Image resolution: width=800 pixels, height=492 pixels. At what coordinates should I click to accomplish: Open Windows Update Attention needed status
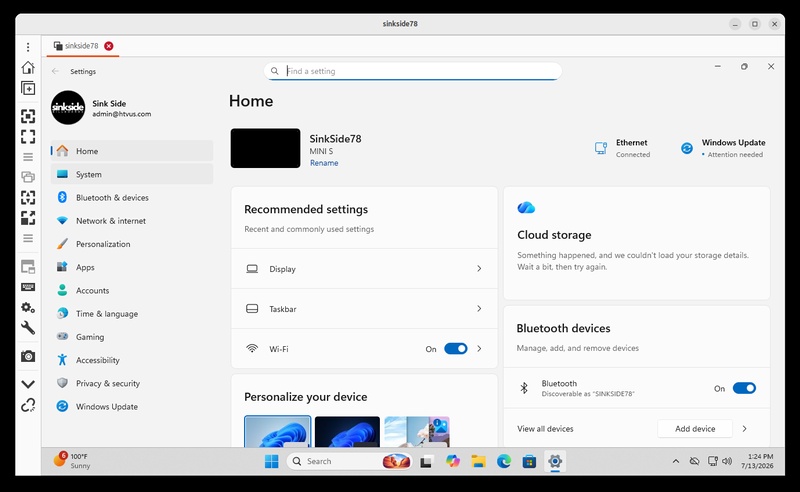[723, 148]
